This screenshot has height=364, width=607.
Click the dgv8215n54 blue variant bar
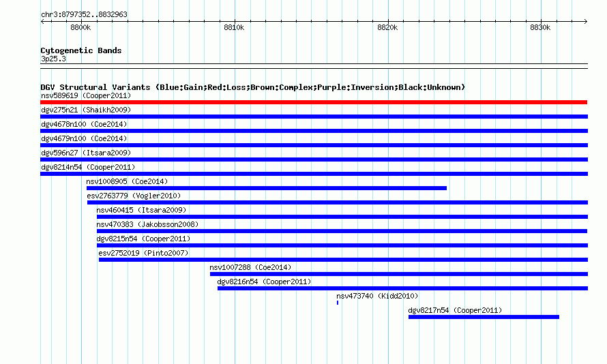point(342,245)
